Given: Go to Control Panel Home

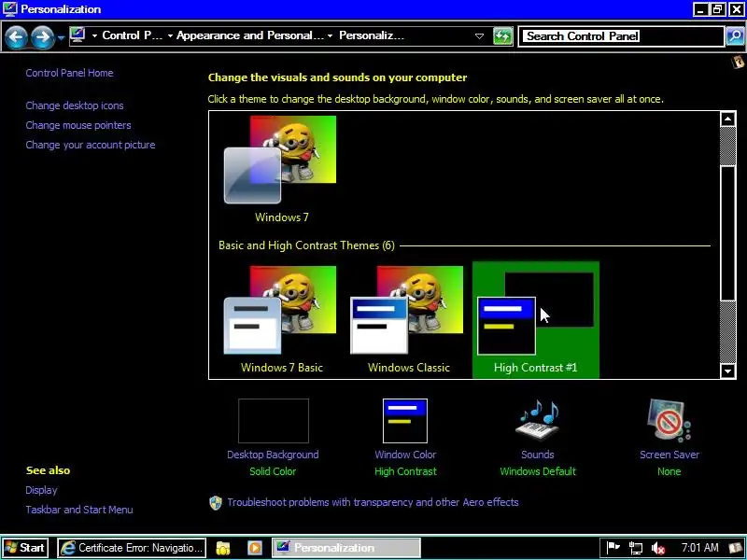Looking at the screenshot, I should click(69, 73).
